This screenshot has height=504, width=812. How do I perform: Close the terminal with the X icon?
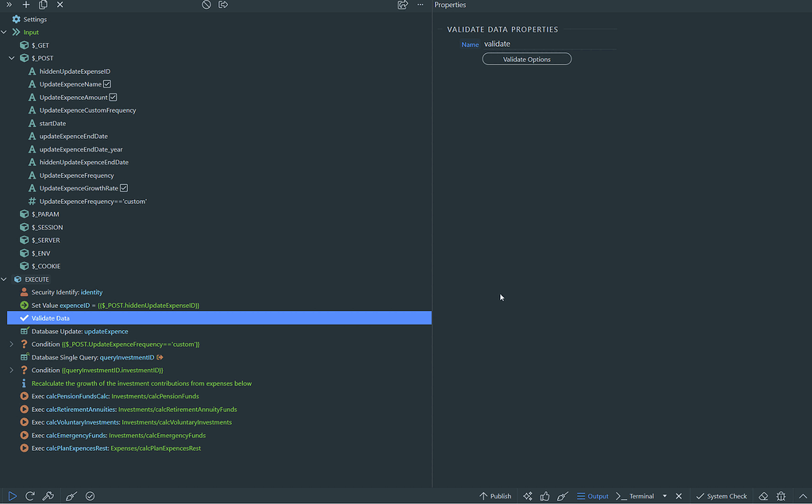click(x=679, y=496)
